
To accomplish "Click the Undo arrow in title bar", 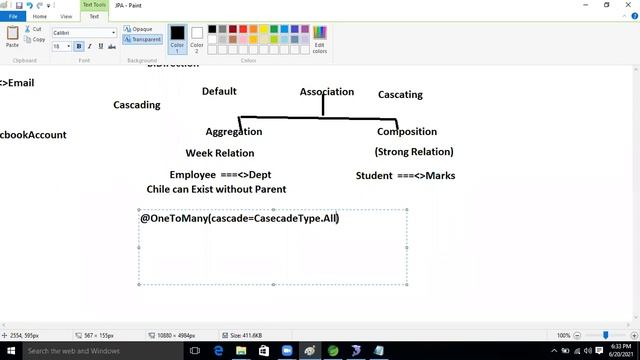I will [29, 5].
